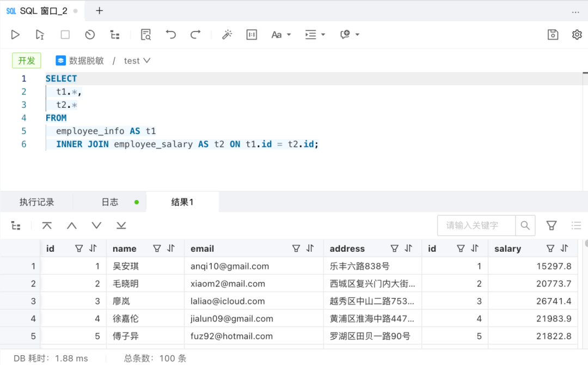The height and width of the screenshot is (365, 588).
Task: Select the cell anqi10@gmail.com
Action: (x=254, y=266)
